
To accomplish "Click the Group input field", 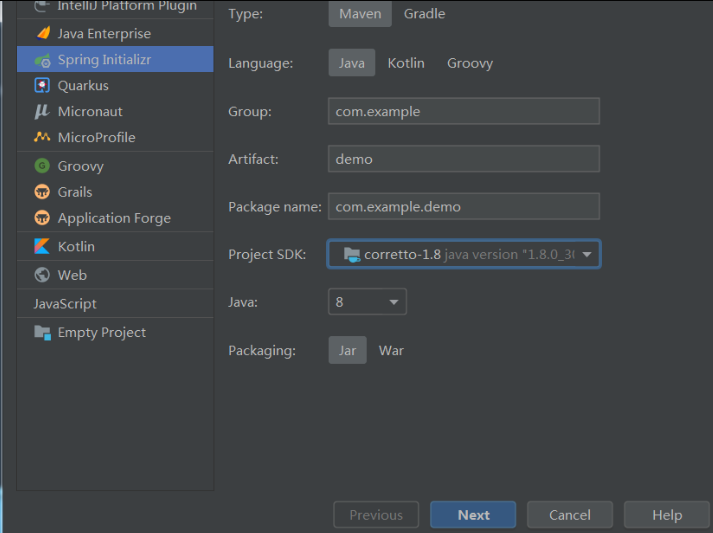I will tap(464, 111).
